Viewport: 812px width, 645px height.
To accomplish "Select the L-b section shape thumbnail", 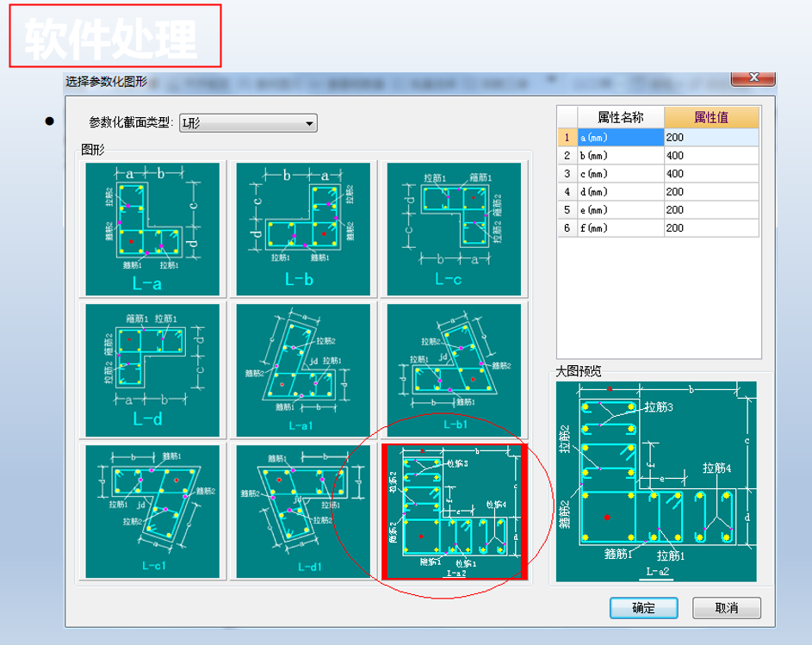I will pos(303,229).
